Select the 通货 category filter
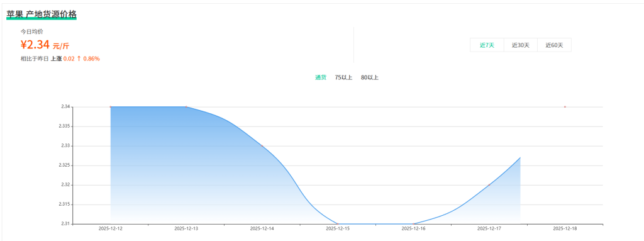 (321, 77)
